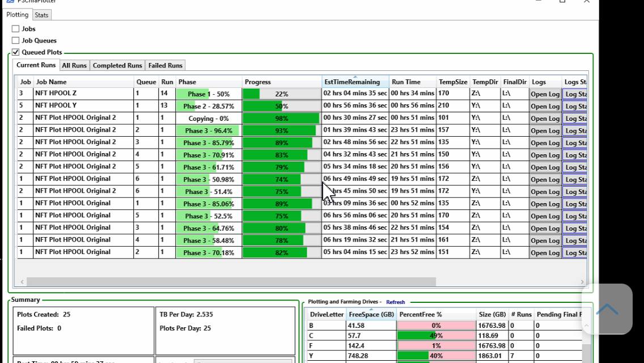
Task: Click the Plots Created: 25 summary text
Action: point(44,314)
